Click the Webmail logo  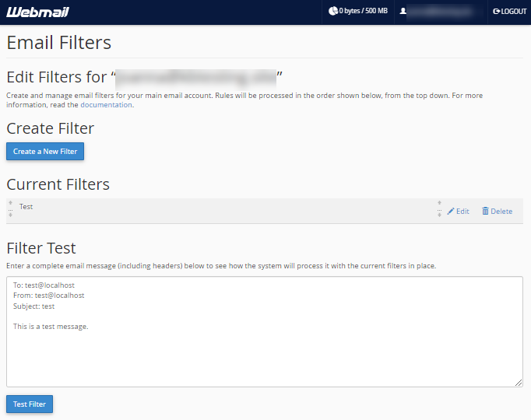click(x=37, y=12)
